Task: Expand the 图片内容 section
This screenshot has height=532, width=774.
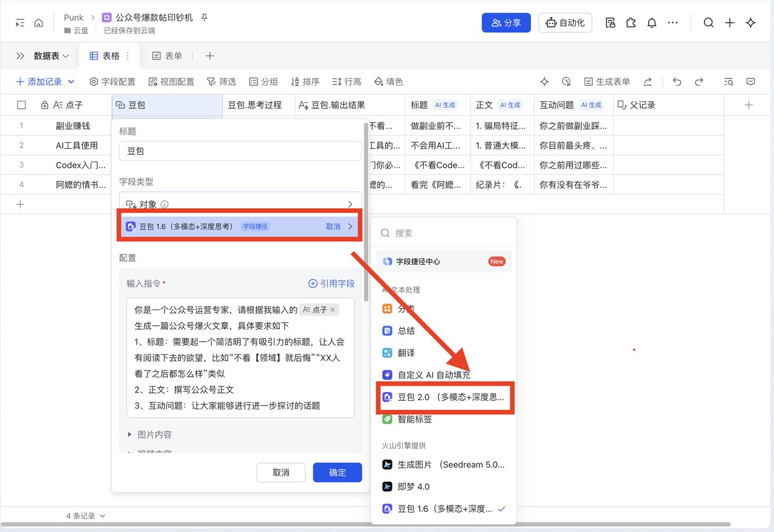Action: coord(149,435)
